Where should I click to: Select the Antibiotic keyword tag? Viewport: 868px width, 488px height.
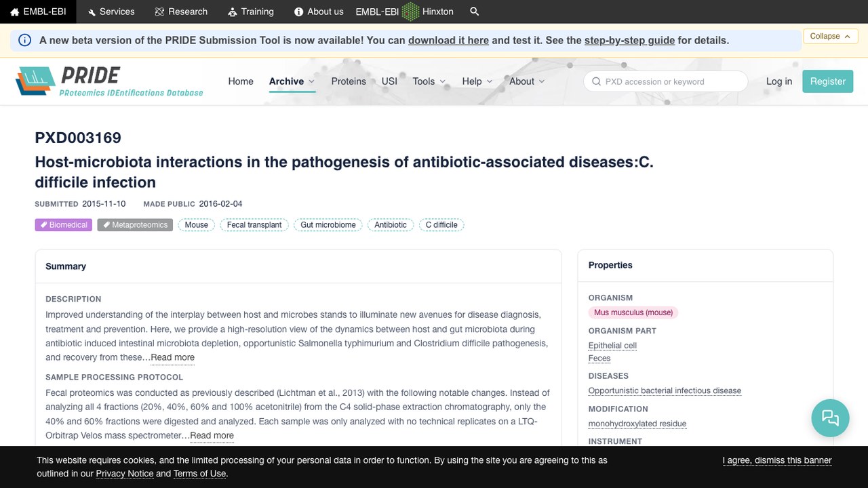(391, 225)
